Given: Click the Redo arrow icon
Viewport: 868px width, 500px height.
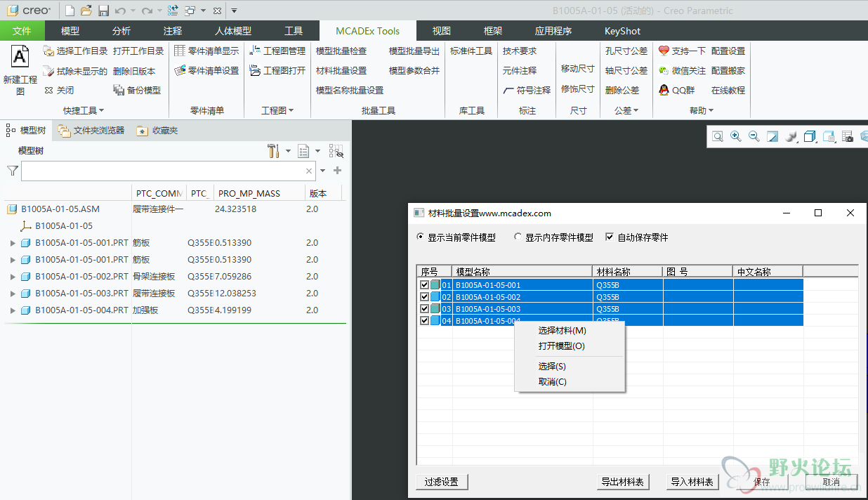Looking at the screenshot, I should tap(147, 11).
